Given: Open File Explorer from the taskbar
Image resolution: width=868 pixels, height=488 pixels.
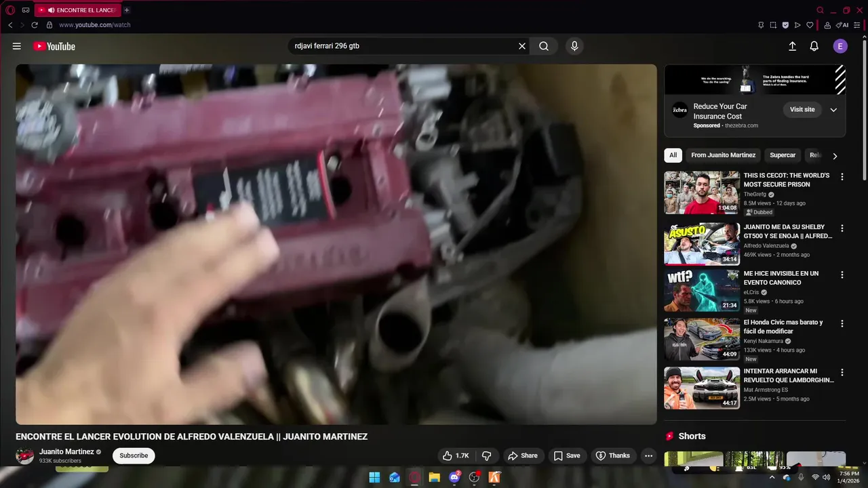Looking at the screenshot, I should click(434, 477).
